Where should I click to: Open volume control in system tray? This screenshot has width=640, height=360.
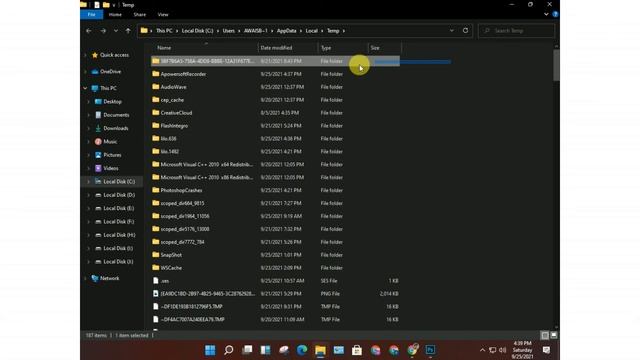tap(502, 350)
